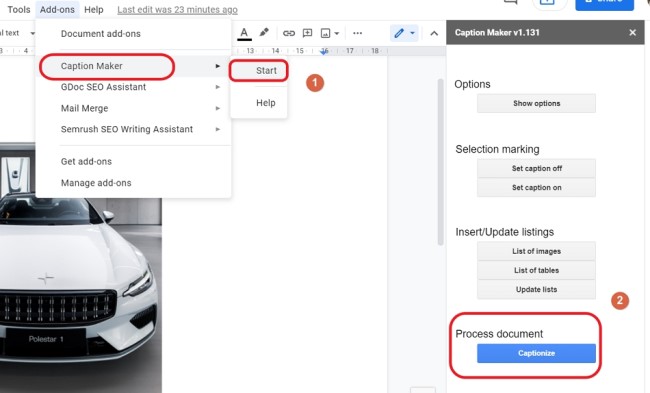Viewport: 650px width, 393px height.
Task: Click the Set caption off button
Action: (536, 168)
